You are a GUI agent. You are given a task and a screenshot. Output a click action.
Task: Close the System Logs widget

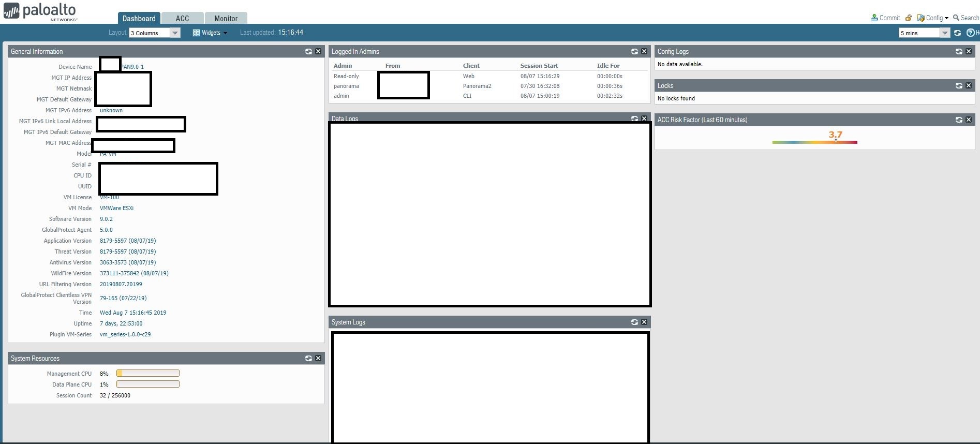644,322
